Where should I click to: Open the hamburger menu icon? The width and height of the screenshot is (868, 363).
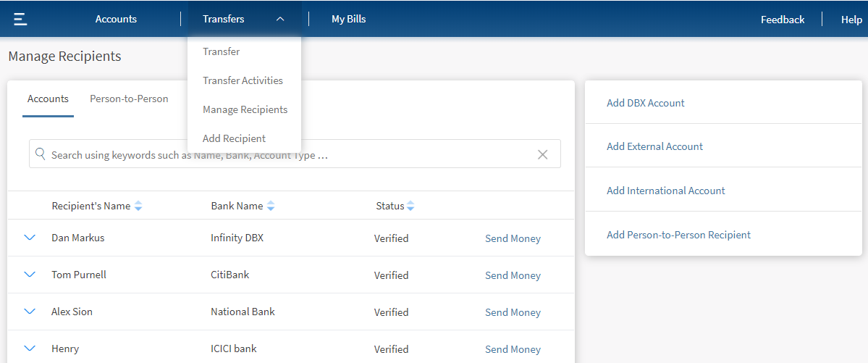tap(20, 19)
